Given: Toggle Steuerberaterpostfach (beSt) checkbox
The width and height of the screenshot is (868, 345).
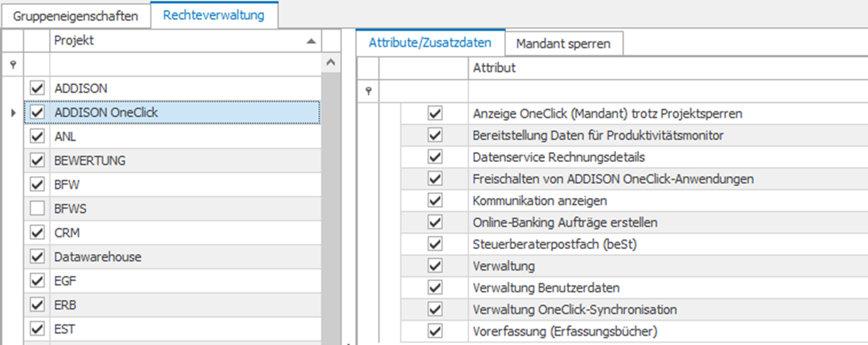Looking at the screenshot, I should (435, 244).
